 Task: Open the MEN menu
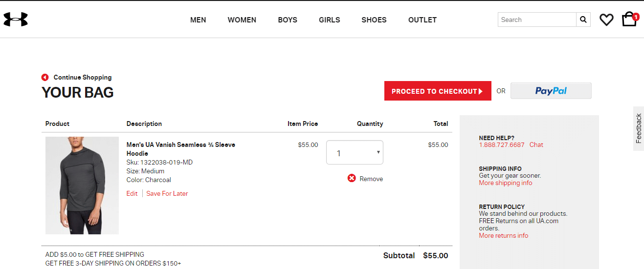point(198,20)
